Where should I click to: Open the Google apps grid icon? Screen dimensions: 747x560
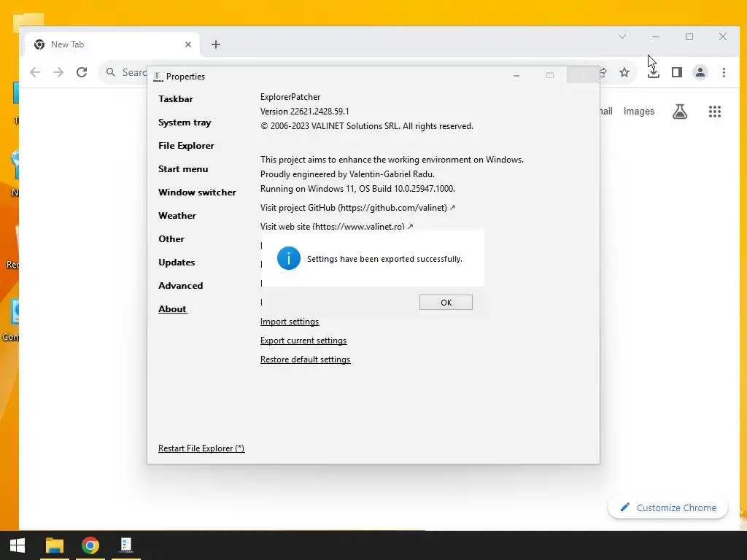715,112
